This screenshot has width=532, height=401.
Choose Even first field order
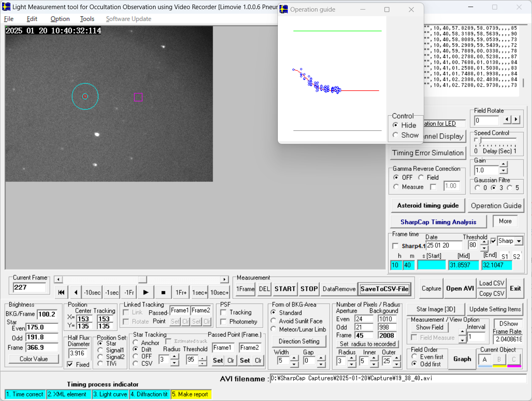[414, 357]
